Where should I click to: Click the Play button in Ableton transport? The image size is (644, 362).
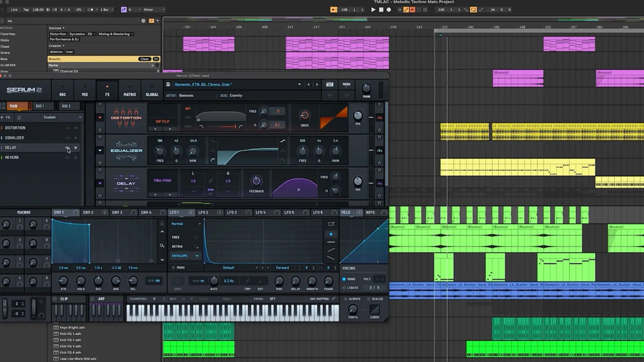373,10
